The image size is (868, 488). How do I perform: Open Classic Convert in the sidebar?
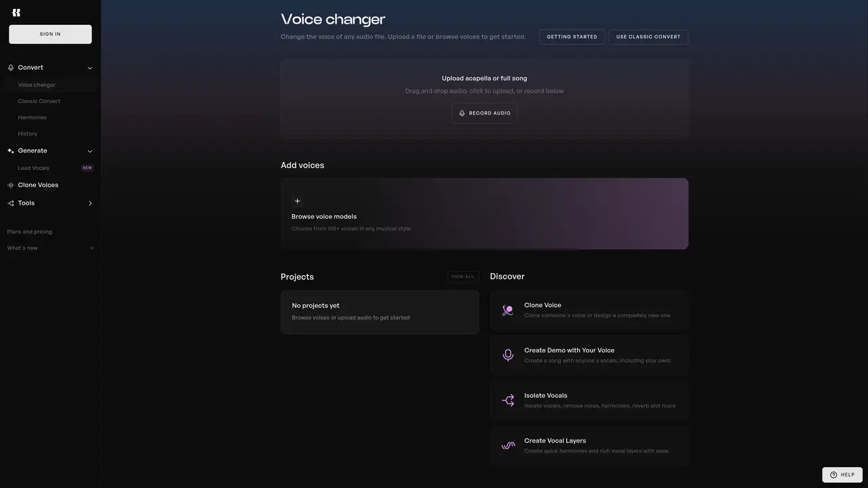click(x=39, y=101)
